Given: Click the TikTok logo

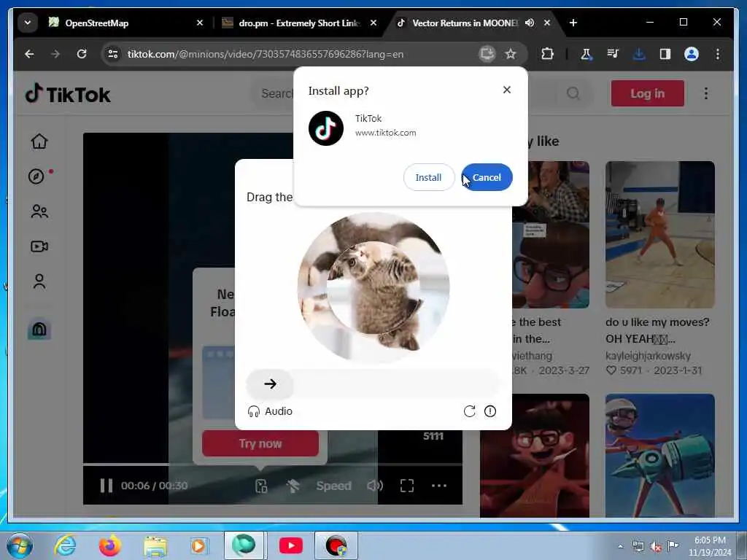Looking at the screenshot, I should click(68, 94).
